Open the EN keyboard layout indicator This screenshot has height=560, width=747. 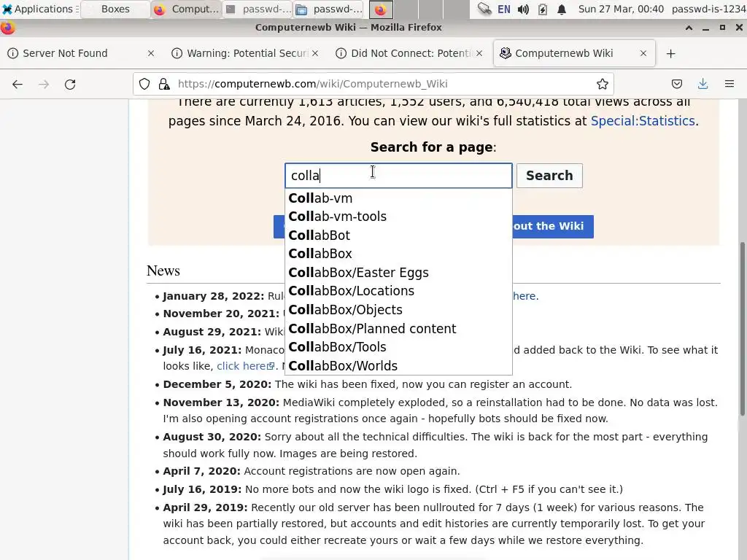[x=503, y=9]
